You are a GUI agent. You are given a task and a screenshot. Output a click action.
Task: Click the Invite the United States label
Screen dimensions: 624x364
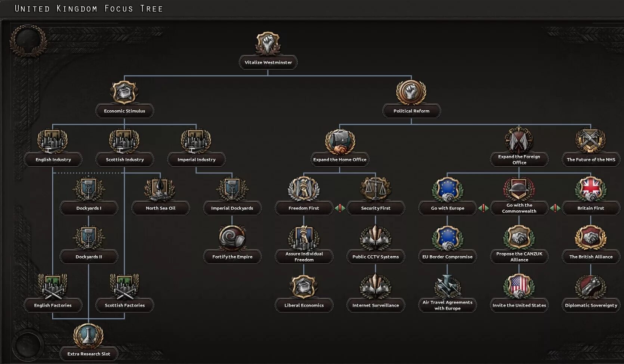point(519,305)
